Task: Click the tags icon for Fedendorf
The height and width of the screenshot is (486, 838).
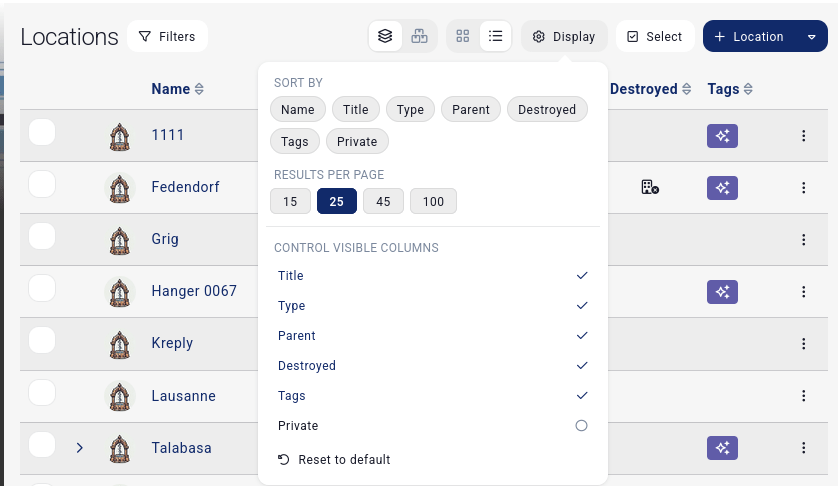Action: 722,187
